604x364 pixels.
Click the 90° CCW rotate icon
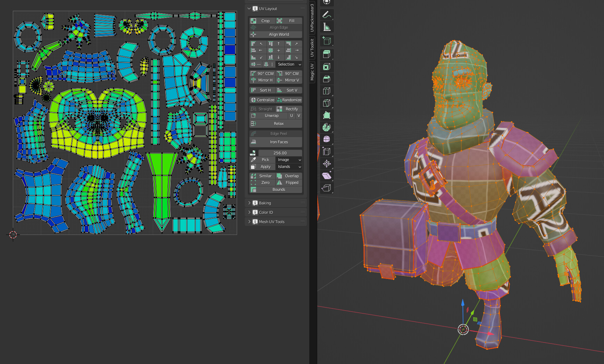click(x=253, y=74)
